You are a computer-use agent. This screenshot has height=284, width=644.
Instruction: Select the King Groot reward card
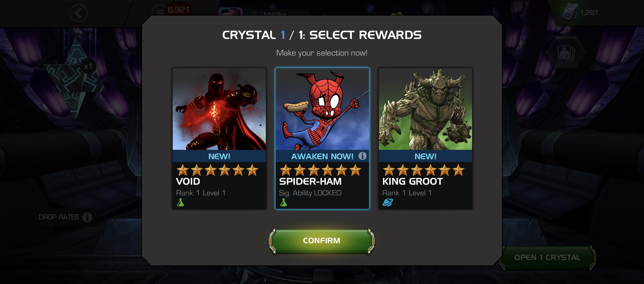(x=425, y=138)
